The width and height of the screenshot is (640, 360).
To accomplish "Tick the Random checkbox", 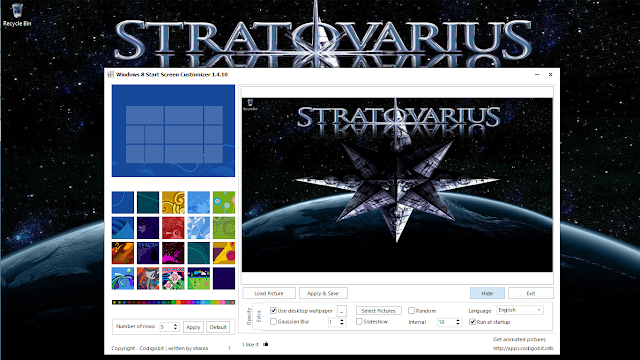I will (411, 311).
